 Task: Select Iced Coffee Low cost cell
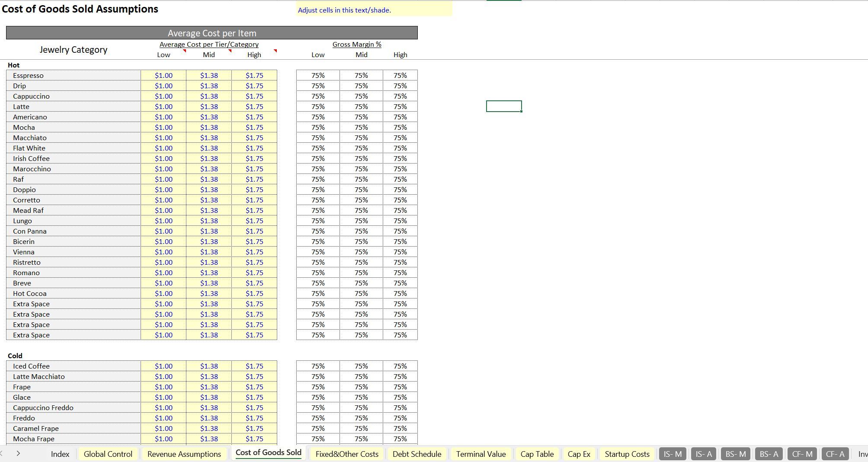tap(163, 366)
